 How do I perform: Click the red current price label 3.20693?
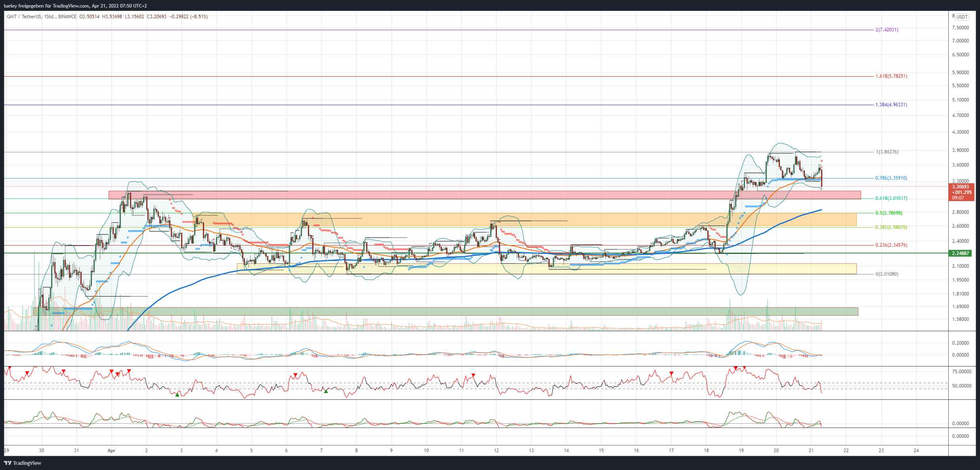pyautogui.click(x=962, y=192)
